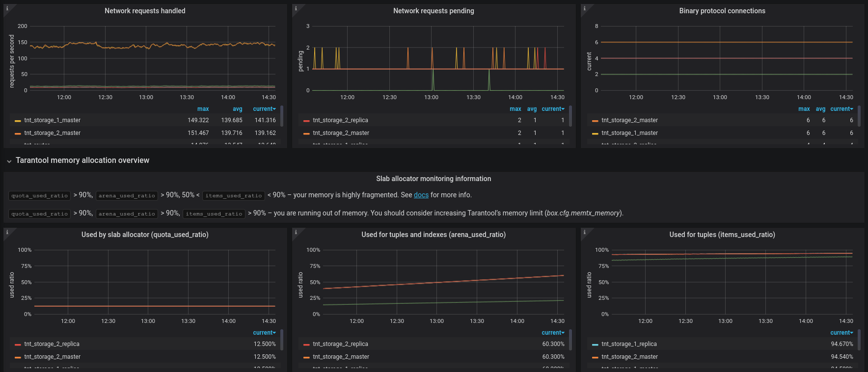
Task: Toggle tnt_storage_2_replica series in requests pending
Action: coord(340,120)
